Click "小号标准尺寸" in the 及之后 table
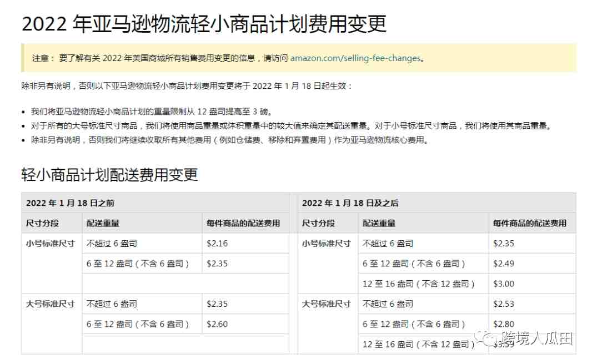592x364 pixels. pyautogui.click(x=326, y=244)
